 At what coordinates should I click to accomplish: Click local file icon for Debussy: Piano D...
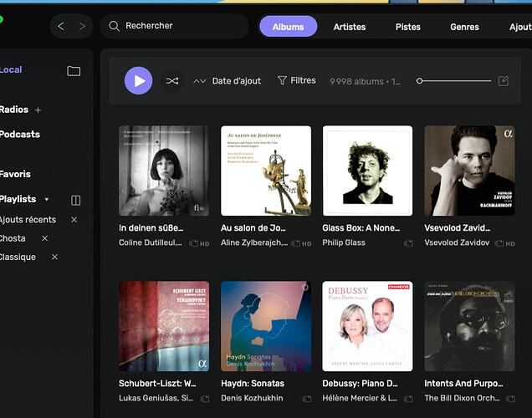[x=408, y=399]
